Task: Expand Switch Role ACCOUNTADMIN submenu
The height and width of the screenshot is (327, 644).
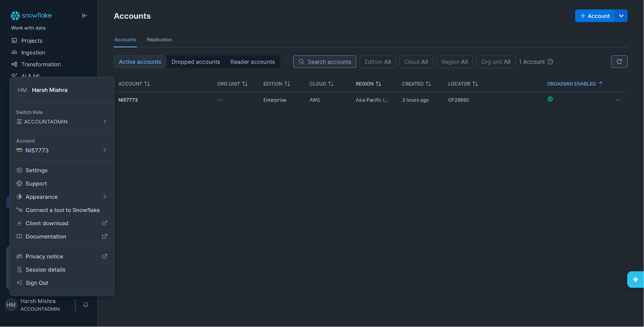Action: 62,122
